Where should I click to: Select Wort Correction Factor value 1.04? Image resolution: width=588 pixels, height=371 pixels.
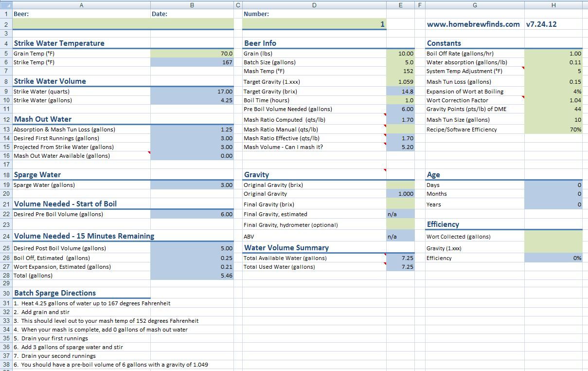(553, 100)
